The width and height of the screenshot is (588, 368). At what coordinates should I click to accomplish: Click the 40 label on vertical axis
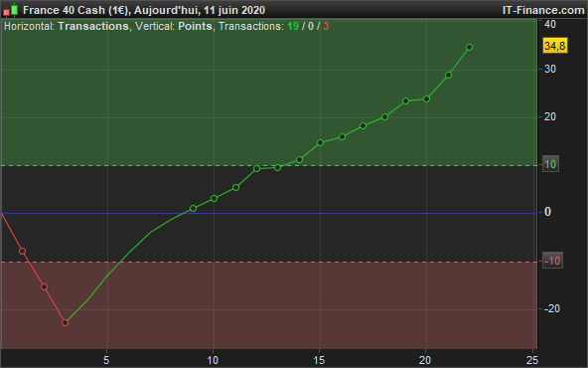point(550,24)
